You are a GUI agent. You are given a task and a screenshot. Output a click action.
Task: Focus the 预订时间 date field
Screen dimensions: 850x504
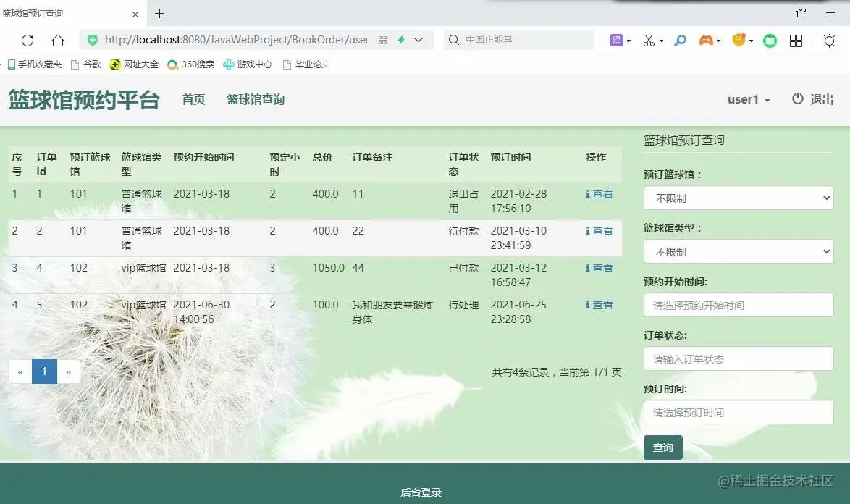(x=739, y=413)
